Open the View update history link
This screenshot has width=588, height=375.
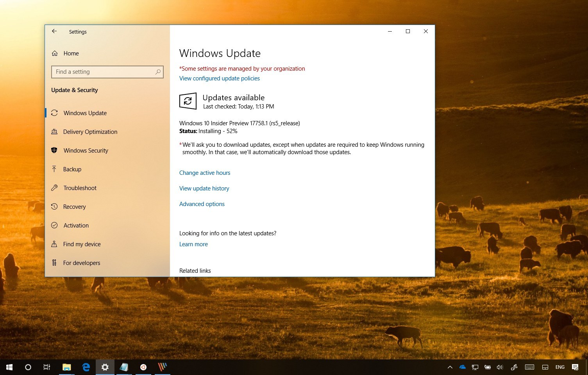tap(204, 188)
